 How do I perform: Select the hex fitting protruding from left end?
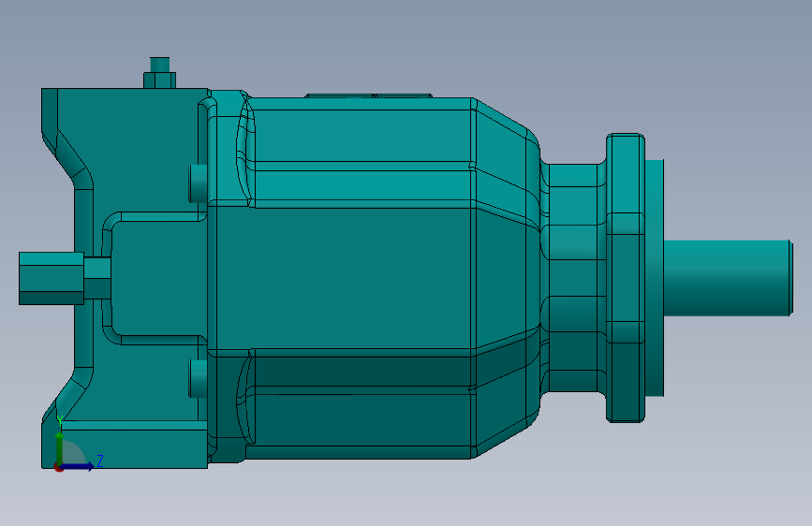(52, 278)
